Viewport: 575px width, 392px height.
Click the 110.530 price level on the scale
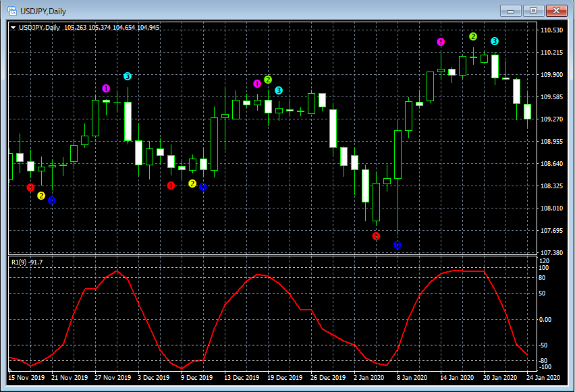[552, 30]
